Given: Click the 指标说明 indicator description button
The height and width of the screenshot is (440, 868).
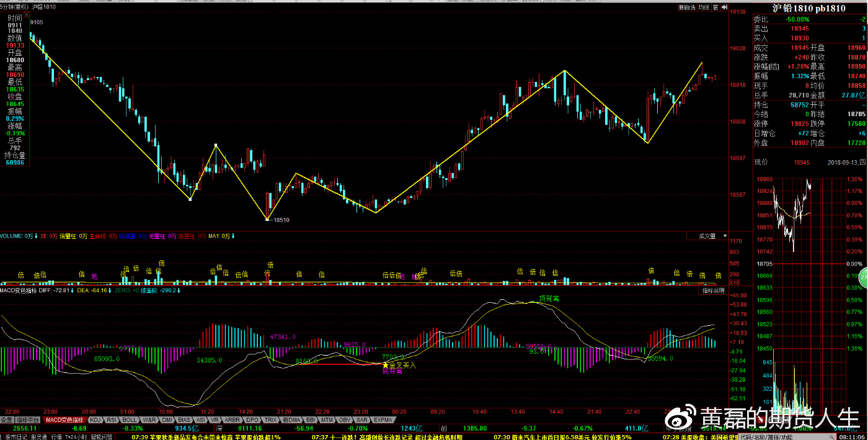Looking at the screenshot, I should 712,290.
